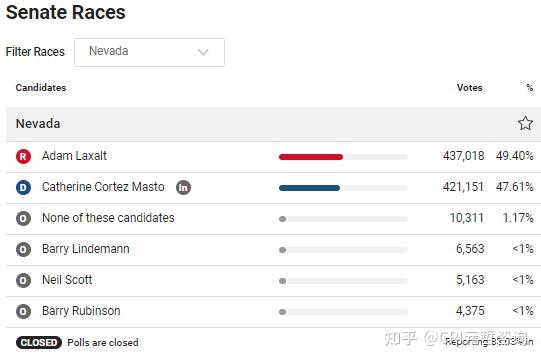
Task: Click the O icon beside Barry Rubinson
Action: tap(23, 312)
